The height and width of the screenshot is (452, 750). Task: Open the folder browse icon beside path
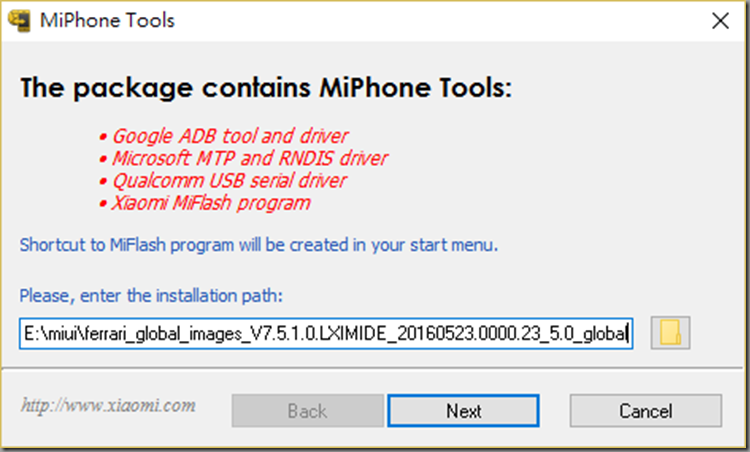(x=670, y=332)
